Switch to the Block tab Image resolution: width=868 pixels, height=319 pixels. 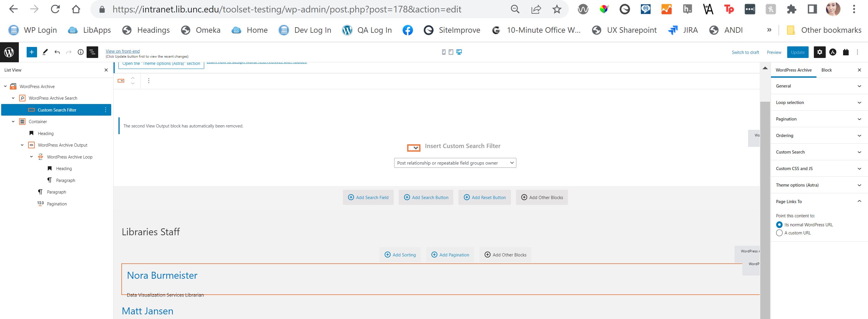point(827,70)
